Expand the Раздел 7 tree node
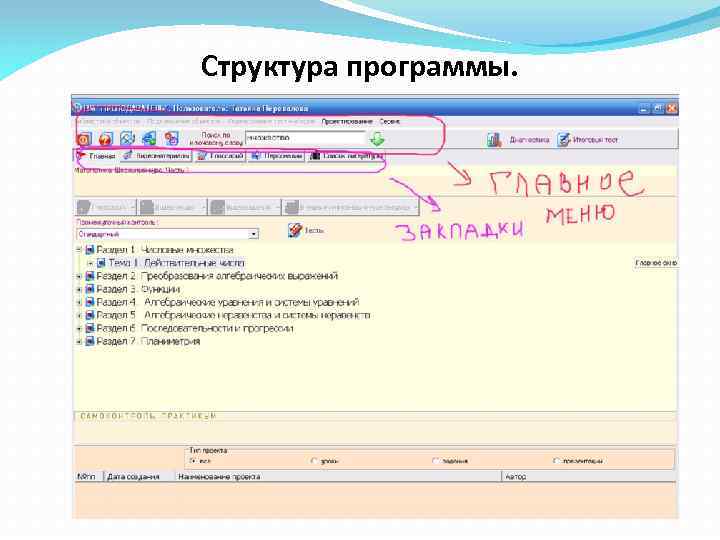 pyautogui.click(x=79, y=342)
